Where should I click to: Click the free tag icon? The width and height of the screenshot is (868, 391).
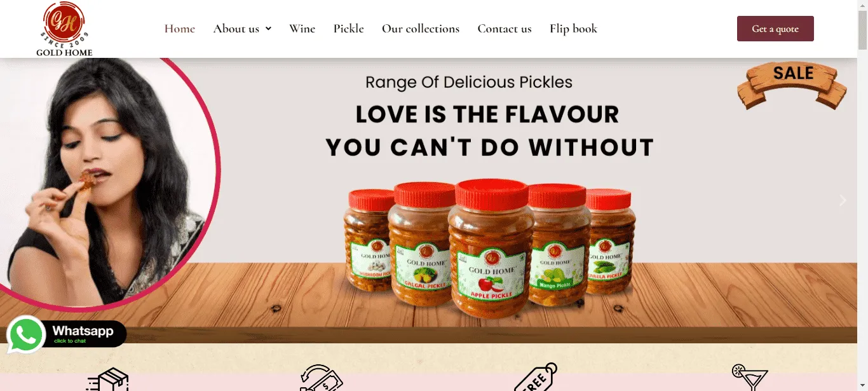coord(535,377)
